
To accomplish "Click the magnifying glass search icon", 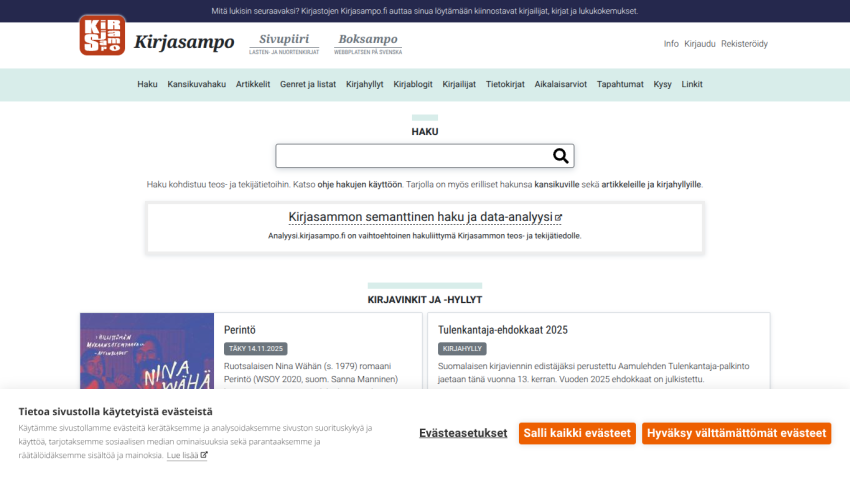I will (561, 156).
